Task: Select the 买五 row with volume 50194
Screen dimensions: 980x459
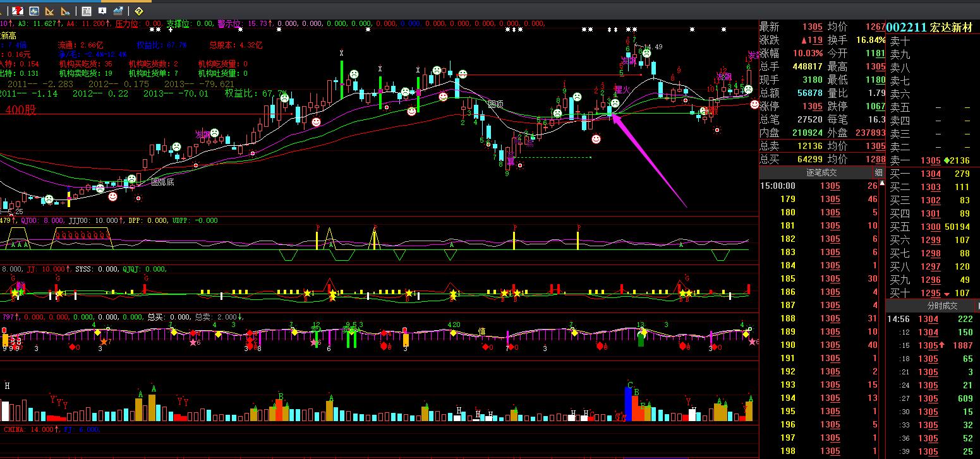Action: (x=933, y=227)
